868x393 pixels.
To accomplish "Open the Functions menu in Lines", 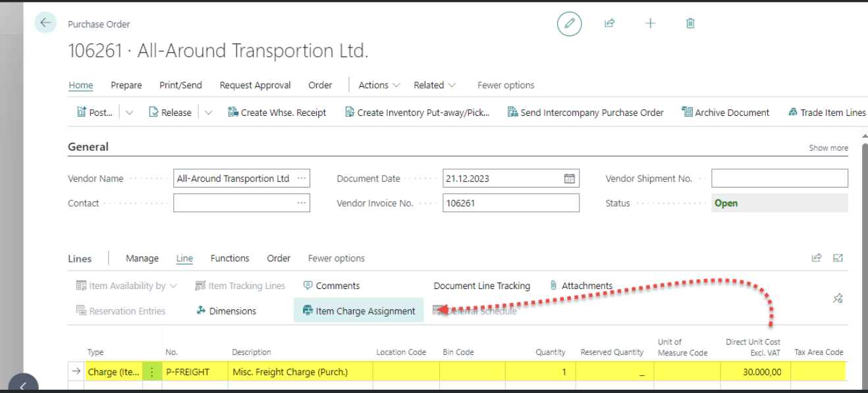I will click(229, 258).
